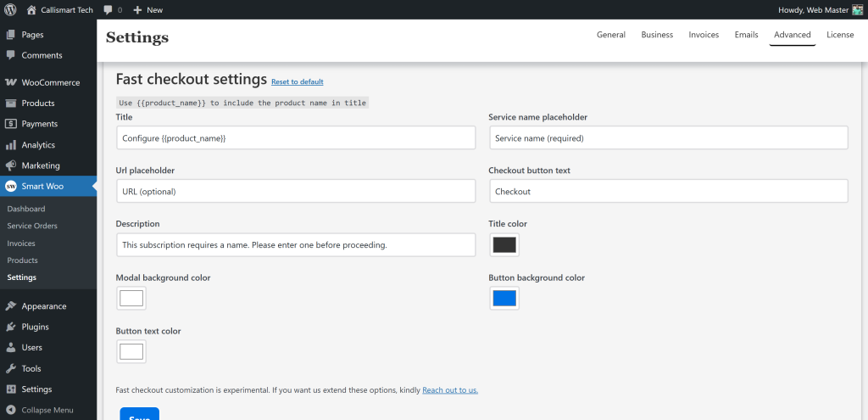Screen dimensions: 868x420
Task: Open Button text color swatch
Action: coord(131,352)
